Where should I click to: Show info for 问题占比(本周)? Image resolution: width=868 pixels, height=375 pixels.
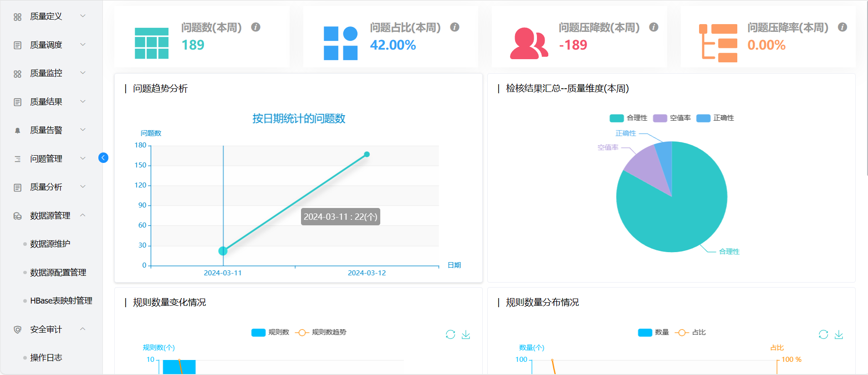[454, 27]
